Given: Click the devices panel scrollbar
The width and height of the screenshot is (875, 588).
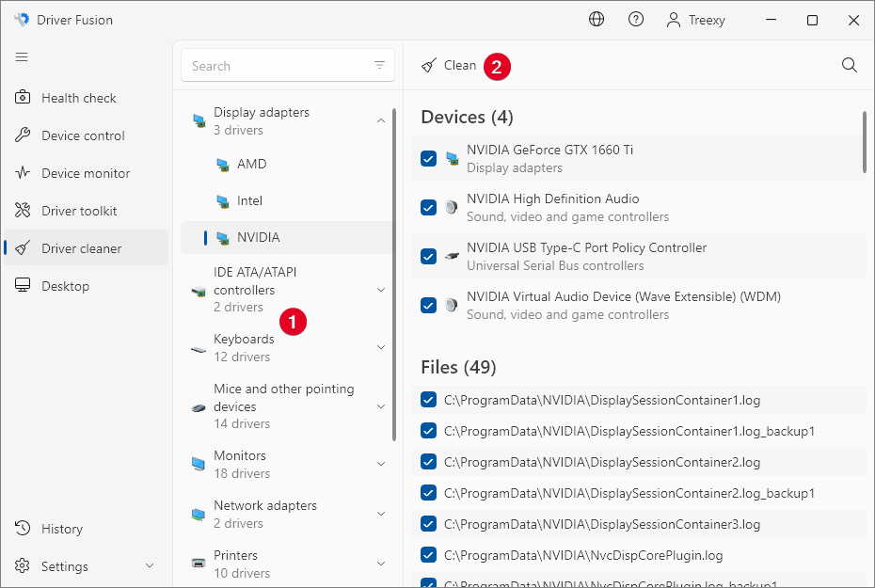Looking at the screenshot, I should 865,142.
